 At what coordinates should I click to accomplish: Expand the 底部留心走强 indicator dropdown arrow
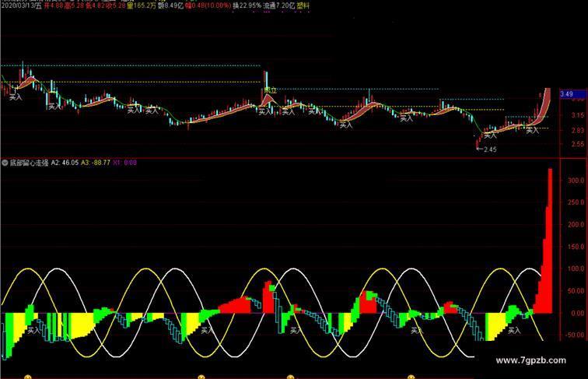(x=5, y=163)
